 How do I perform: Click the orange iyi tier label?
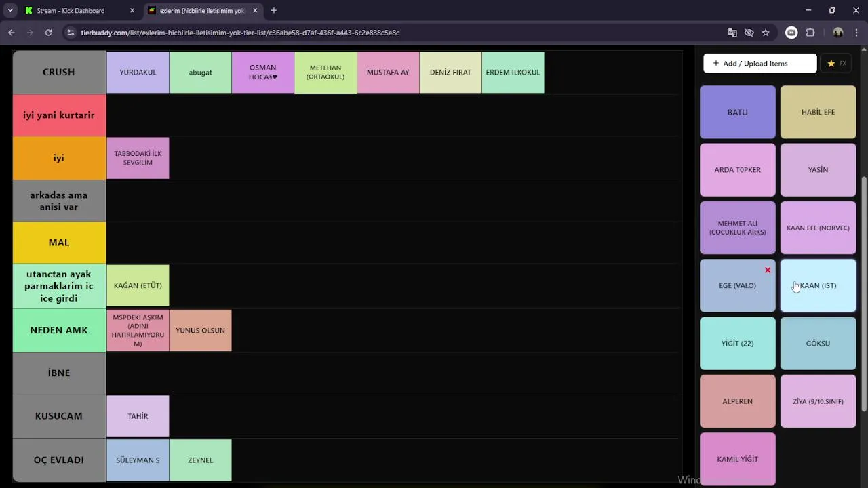point(59,158)
